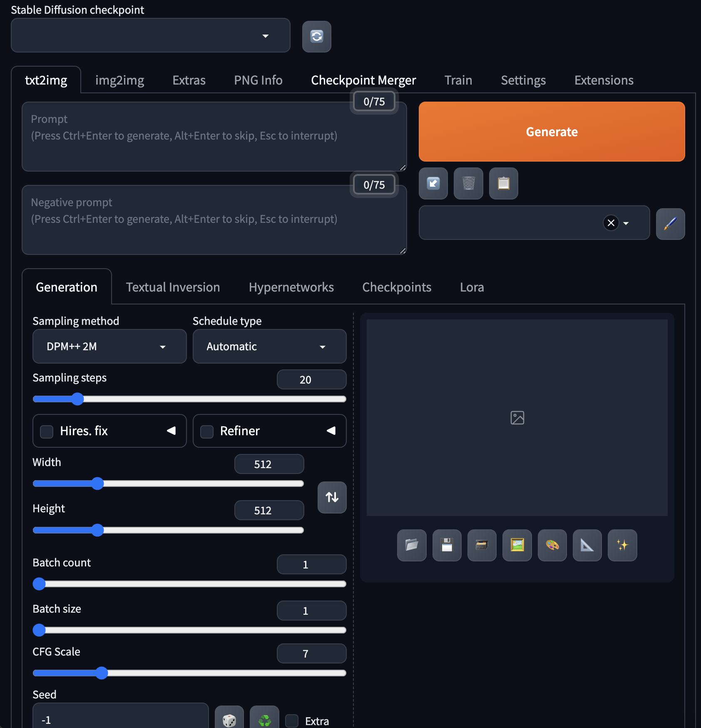Open the Train tab
The height and width of the screenshot is (728, 701).
(x=458, y=80)
